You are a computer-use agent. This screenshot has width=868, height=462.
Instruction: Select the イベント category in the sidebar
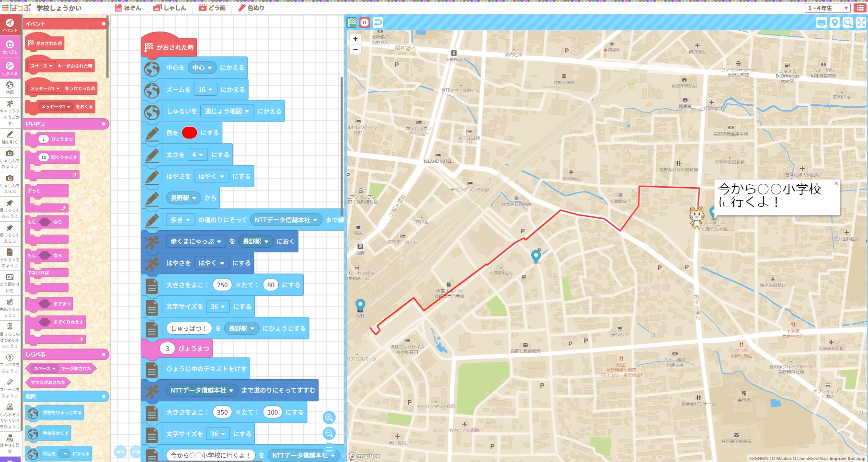pyautogui.click(x=10, y=25)
